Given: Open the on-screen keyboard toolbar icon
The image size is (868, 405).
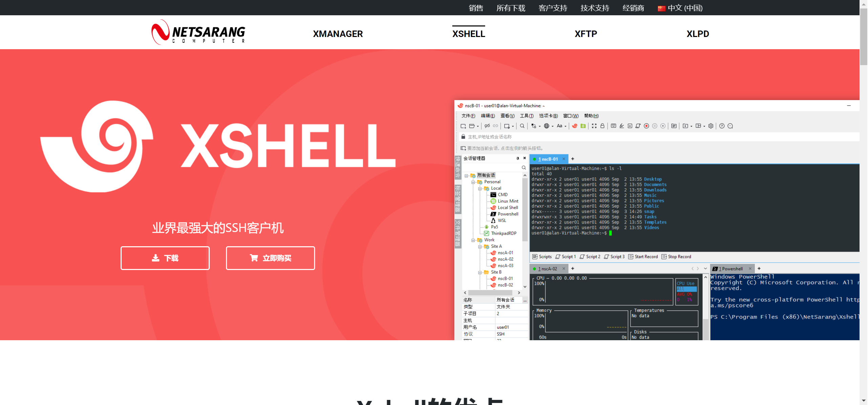Looking at the screenshot, I should point(614,126).
